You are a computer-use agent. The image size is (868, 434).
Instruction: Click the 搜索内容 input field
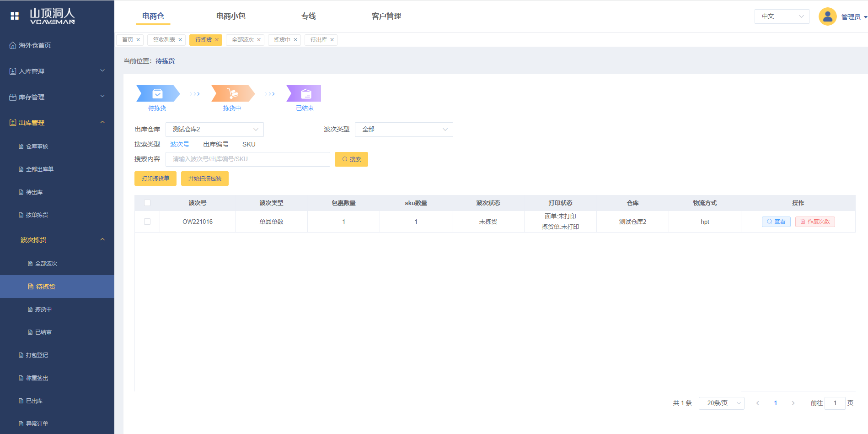point(247,159)
